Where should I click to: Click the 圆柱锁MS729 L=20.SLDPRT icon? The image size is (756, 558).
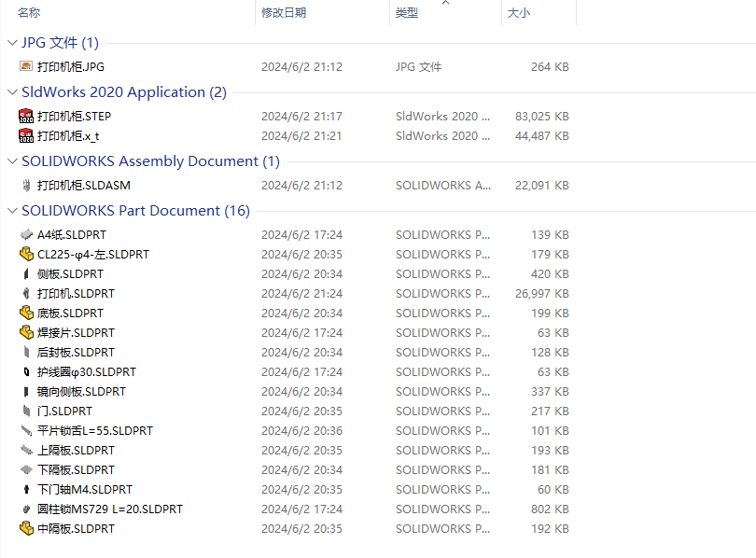coord(26,509)
